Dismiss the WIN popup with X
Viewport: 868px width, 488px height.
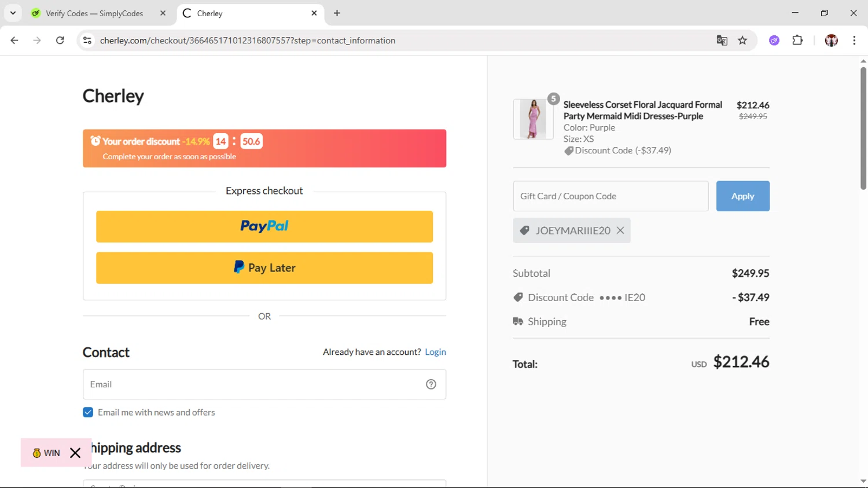(75, 453)
